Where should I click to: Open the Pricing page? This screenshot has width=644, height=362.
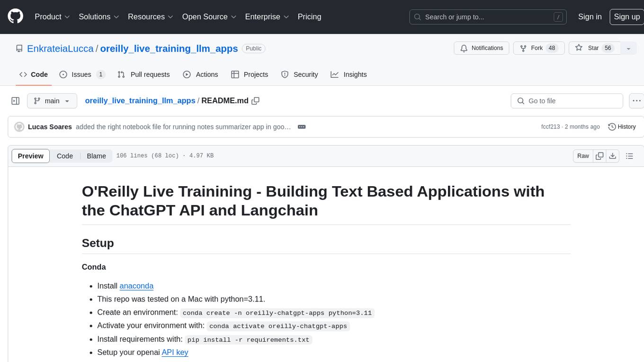pos(309,17)
